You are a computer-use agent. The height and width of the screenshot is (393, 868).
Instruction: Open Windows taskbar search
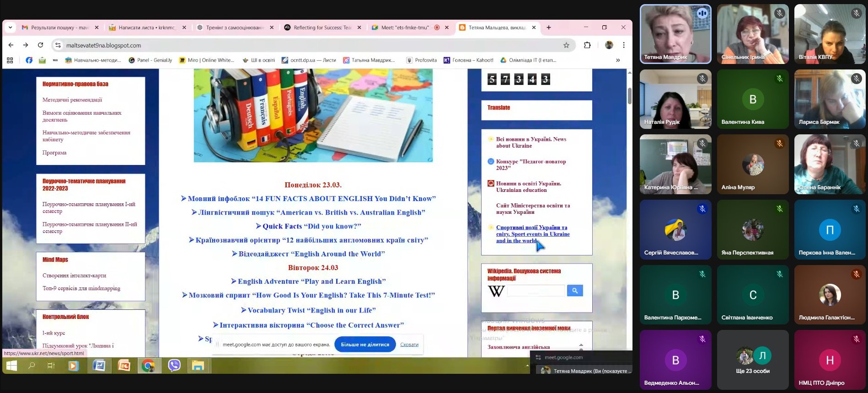(32, 366)
